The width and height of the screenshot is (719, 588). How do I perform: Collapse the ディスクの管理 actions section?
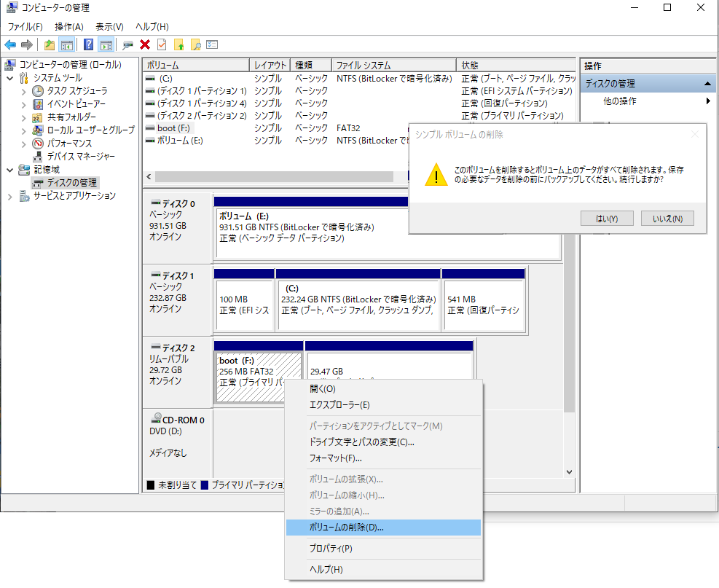pyautogui.click(x=709, y=84)
